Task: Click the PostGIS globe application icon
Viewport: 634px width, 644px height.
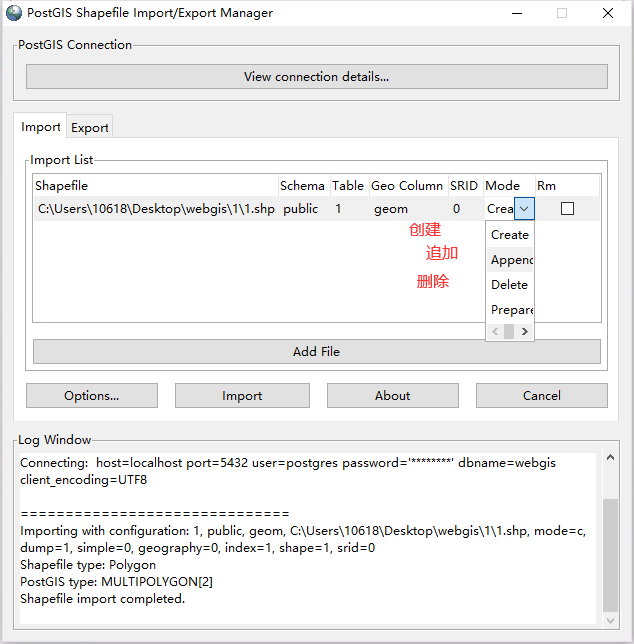Action: click(14, 13)
